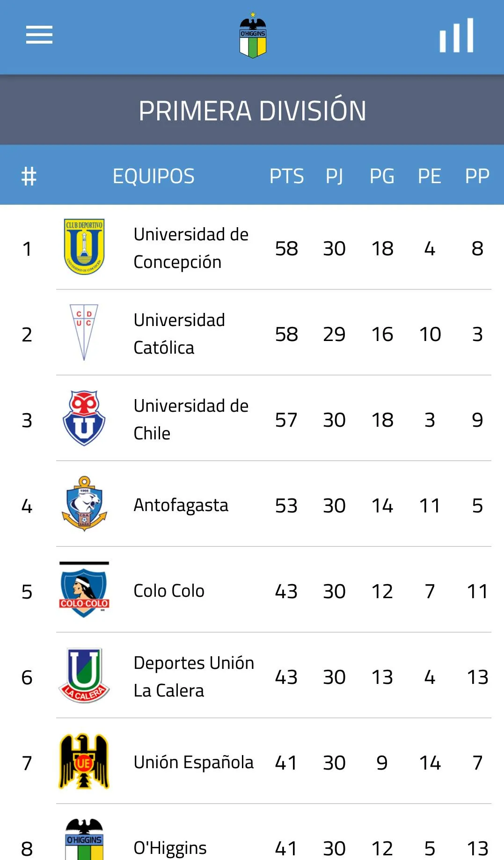The height and width of the screenshot is (860, 504).
Task: Select the EQUIPOS column header
Action: click(x=153, y=177)
